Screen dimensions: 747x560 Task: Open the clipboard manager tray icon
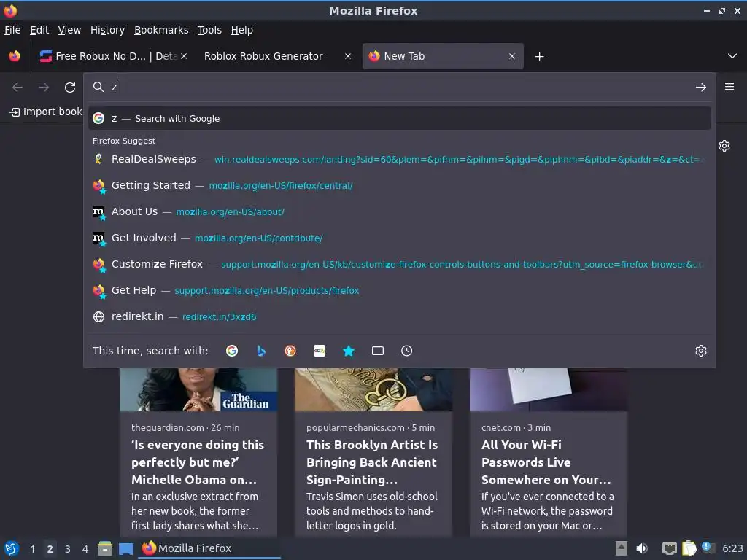point(689,548)
